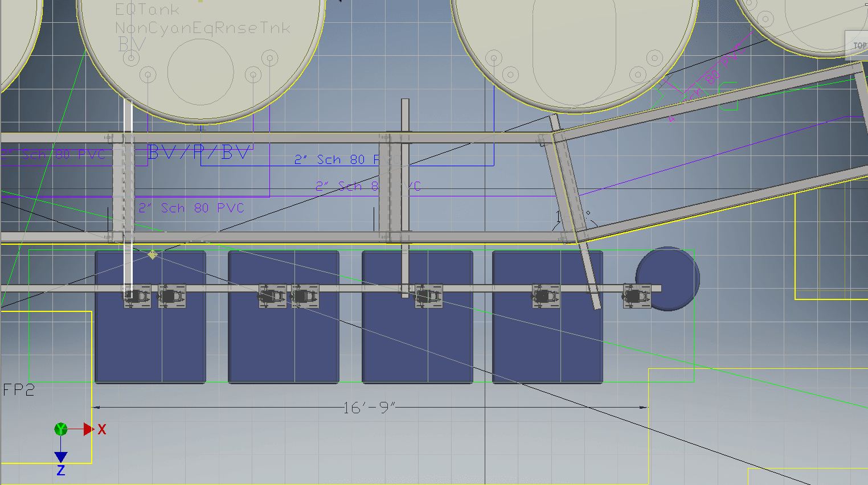Select the "FP2" text label
Image resolution: width=868 pixels, height=485 pixels.
(19, 390)
